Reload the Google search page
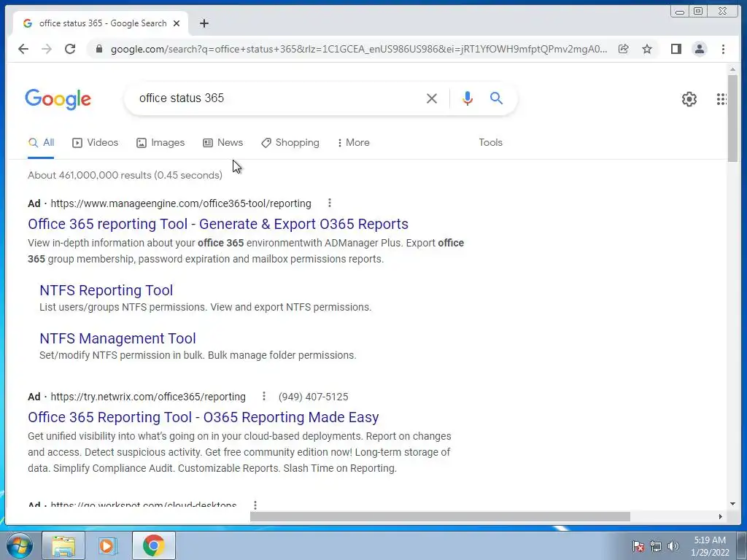Screen dimensions: 747x560 point(70,49)
